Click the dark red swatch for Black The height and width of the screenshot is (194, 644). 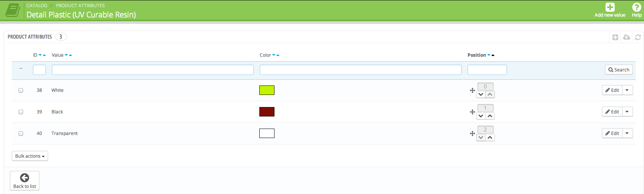pyautogui.click(x=267, y=112)
